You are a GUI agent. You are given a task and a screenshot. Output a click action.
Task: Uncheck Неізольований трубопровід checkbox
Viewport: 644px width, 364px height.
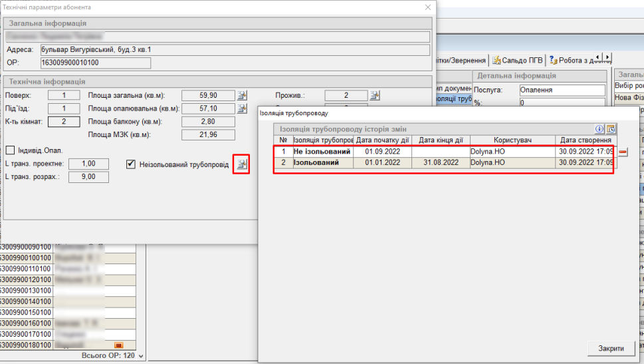pos(131,164)
